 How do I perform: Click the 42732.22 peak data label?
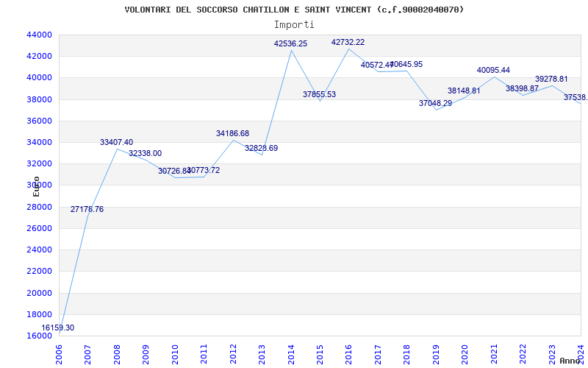tap(348, 42)
